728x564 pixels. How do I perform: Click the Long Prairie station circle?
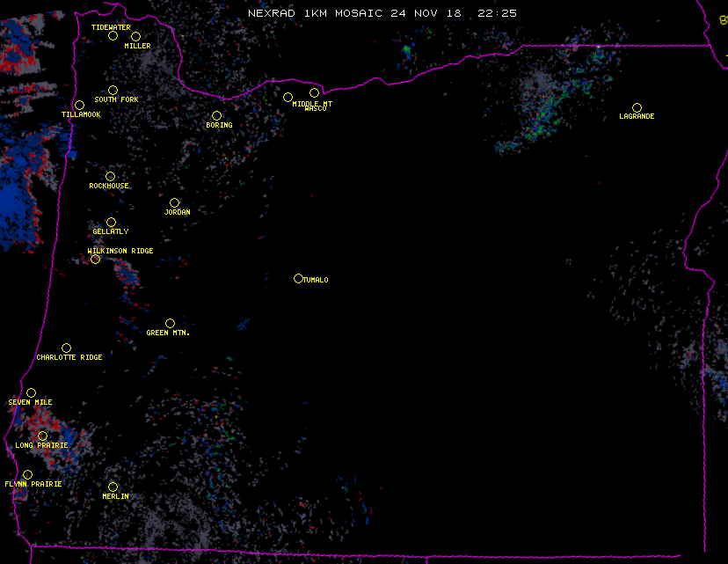[42, 436]
